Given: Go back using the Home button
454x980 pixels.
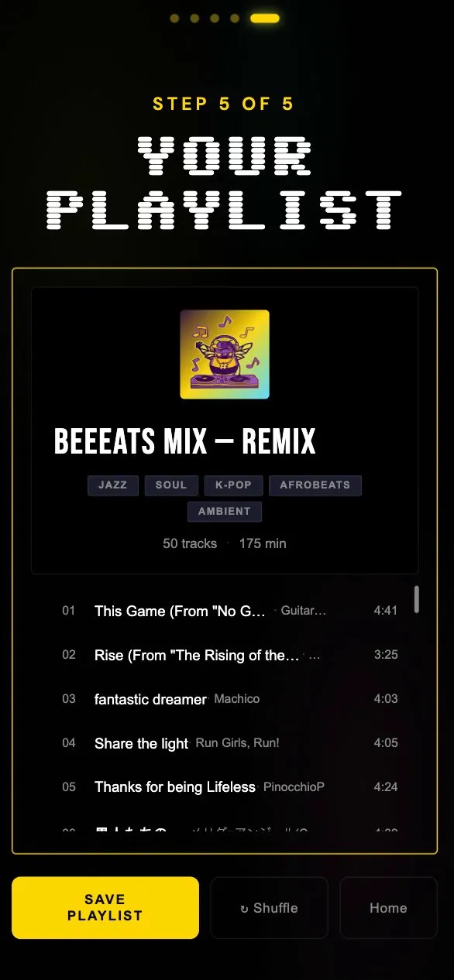Looking at the screenshot, I should [388, 908].
